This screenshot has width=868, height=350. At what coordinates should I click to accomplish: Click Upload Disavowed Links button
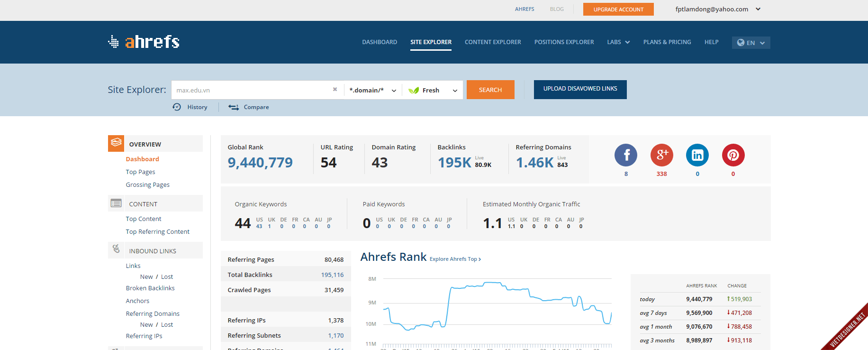580,89
